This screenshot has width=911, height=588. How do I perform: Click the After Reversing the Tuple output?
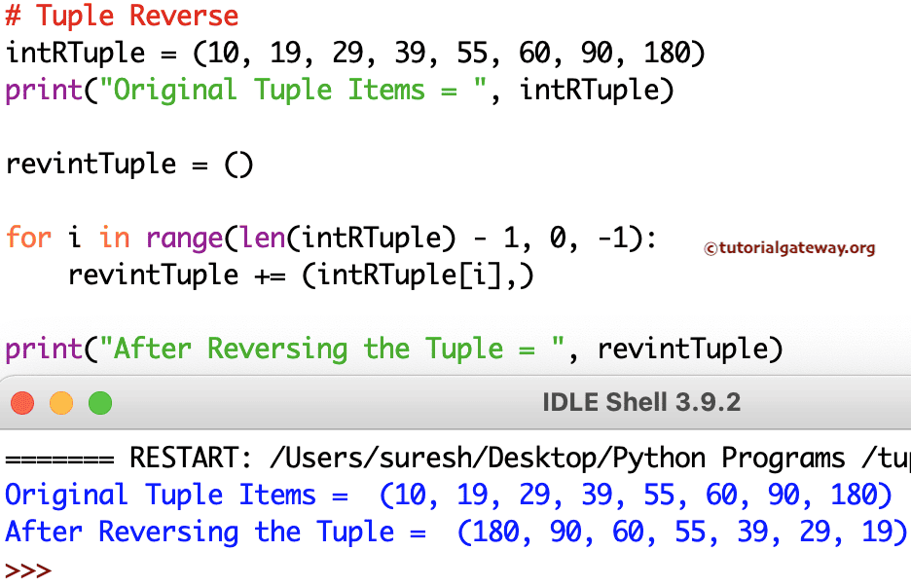[453, 532]
